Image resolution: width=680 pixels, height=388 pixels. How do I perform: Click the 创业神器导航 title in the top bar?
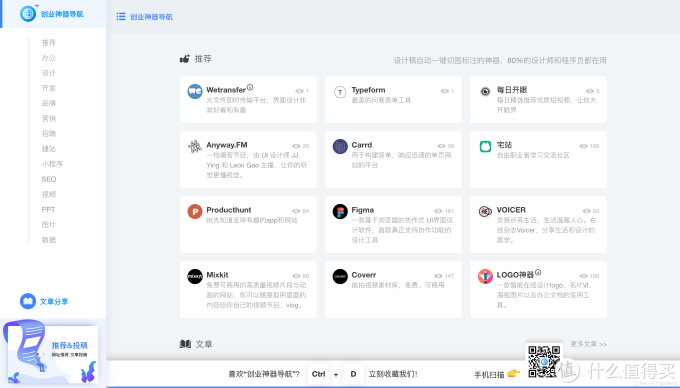click(x=151, y=17)
